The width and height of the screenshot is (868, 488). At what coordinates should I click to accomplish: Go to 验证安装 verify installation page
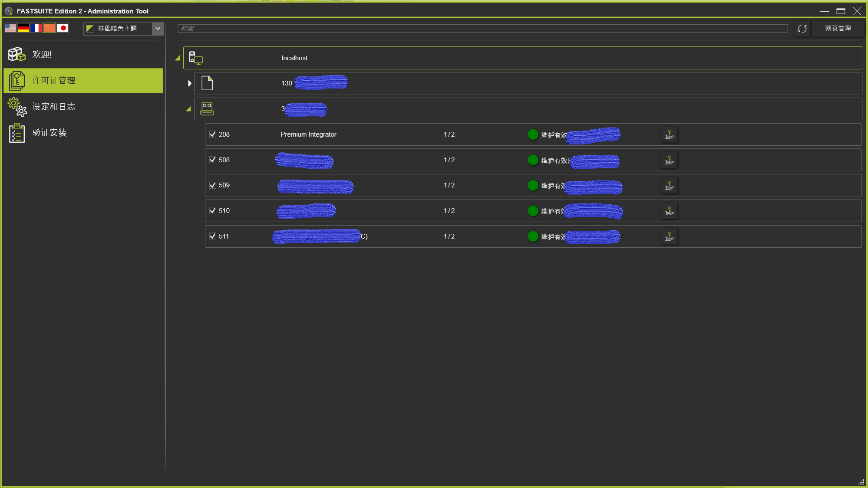tap(49, 133)
